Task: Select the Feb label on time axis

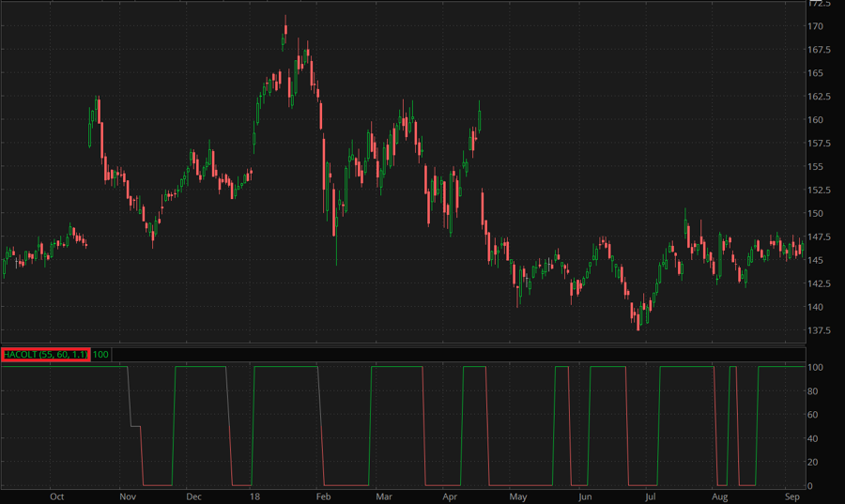Action: click(x=322, y=496)
